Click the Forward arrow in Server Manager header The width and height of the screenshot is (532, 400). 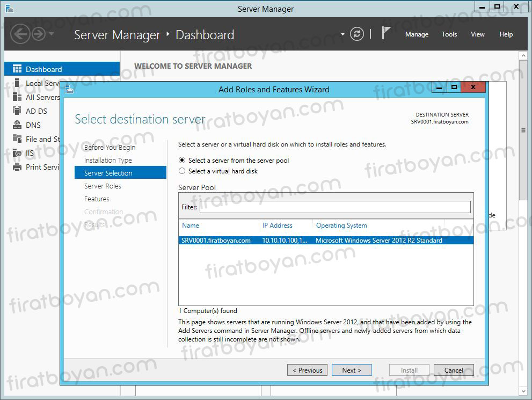tap(39, 34)
